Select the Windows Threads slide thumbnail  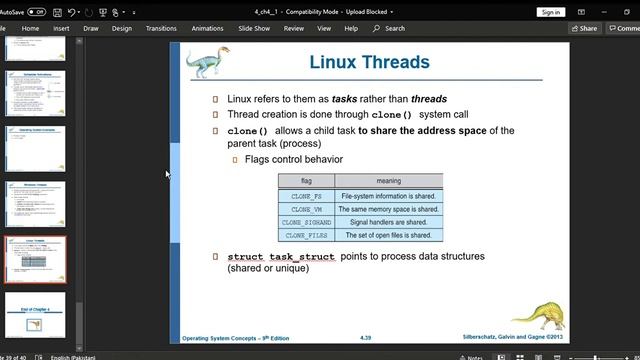[35, 204]
